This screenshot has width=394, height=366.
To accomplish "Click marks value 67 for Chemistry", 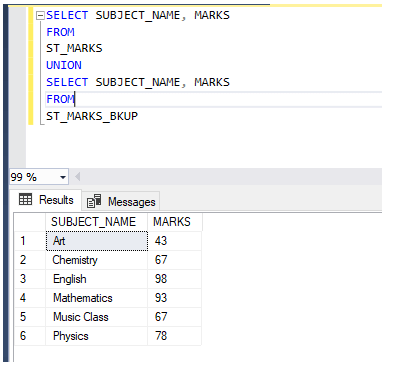I will [175, 260].
